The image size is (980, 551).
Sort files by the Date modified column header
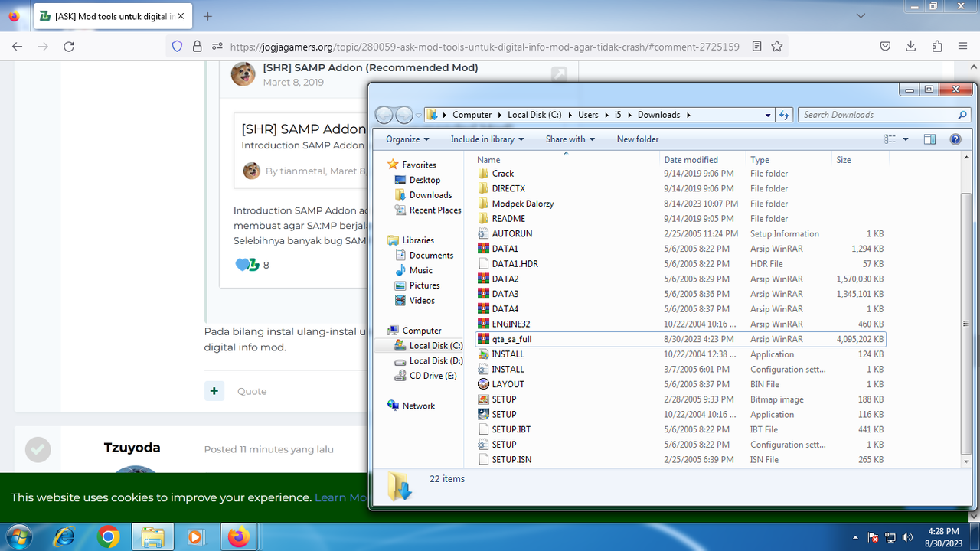[702, 160]
